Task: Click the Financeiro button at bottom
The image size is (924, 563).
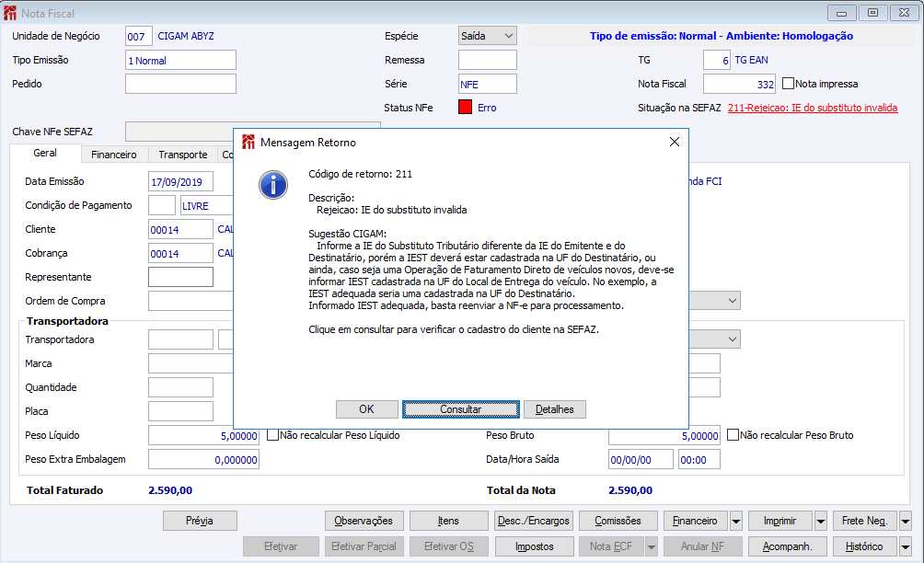Action: 696,521
